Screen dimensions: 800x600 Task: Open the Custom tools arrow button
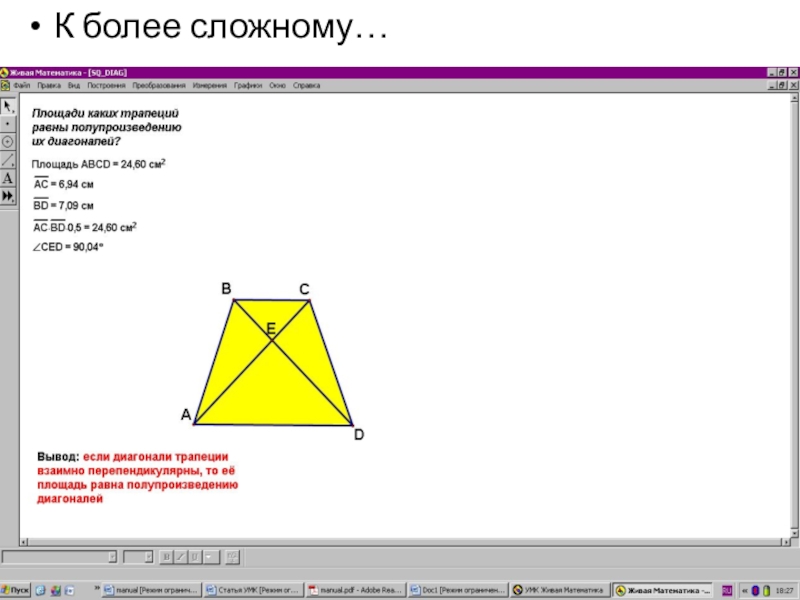(x=8, y=196)
